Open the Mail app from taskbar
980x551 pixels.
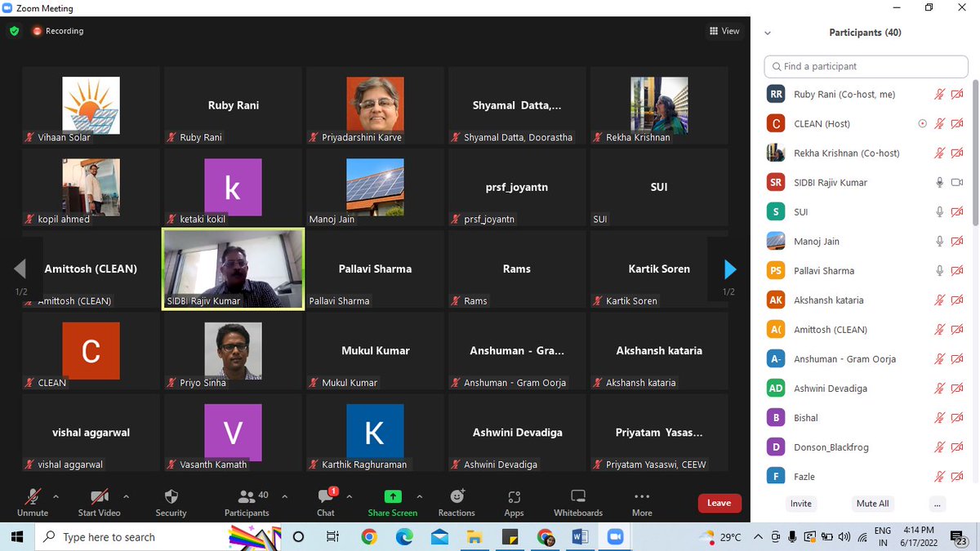pos(439,537)
